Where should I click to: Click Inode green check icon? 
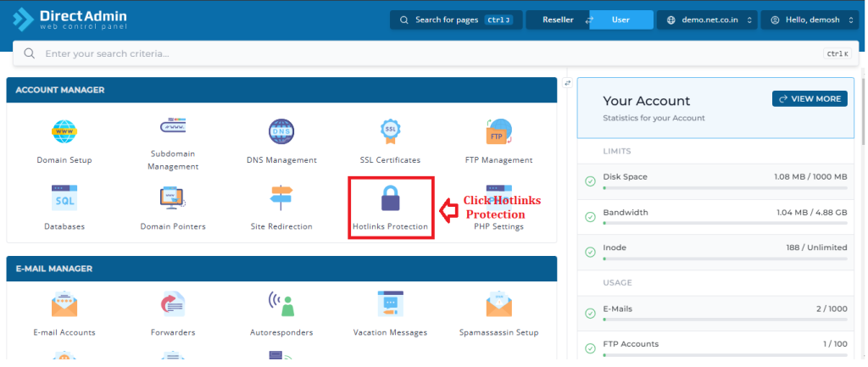pyautogui.click(x=590, y=253)
